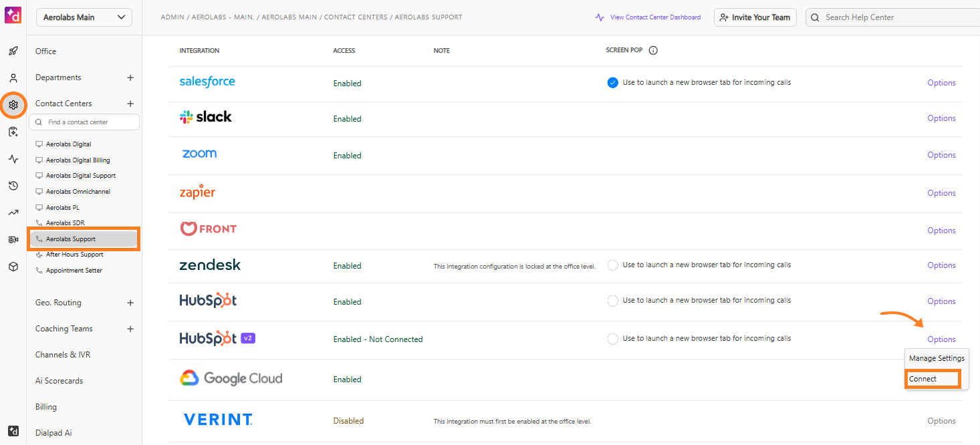Click the Zoom integration logo
Viewport: 980px width, 445px height.
(199, 154)
